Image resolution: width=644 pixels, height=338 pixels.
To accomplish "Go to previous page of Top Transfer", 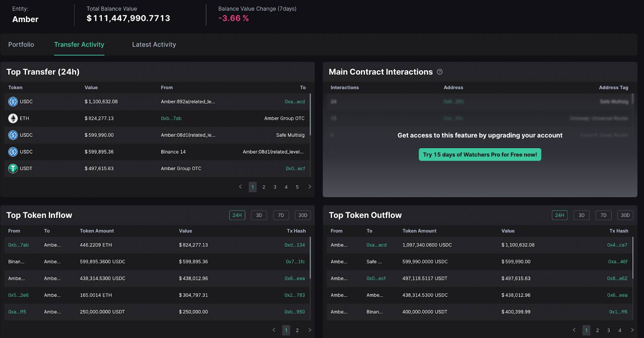I will coord(240,187).
